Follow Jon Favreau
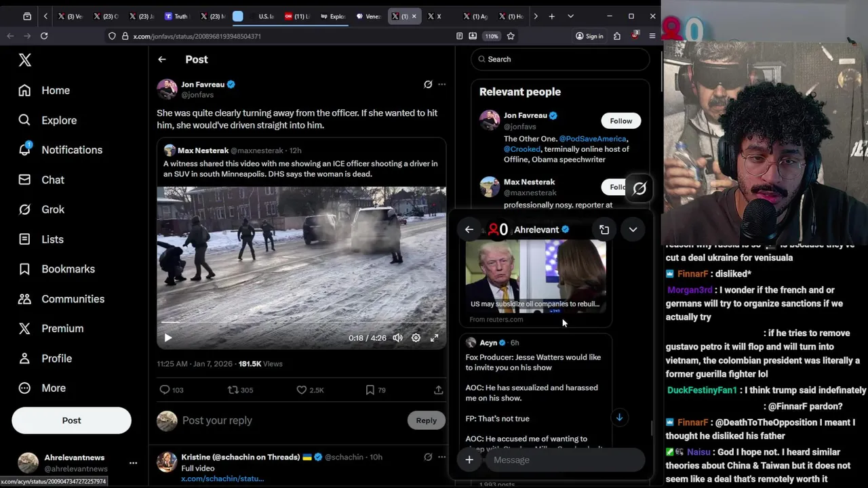This screenshot has width=868, height=488. 620,121
